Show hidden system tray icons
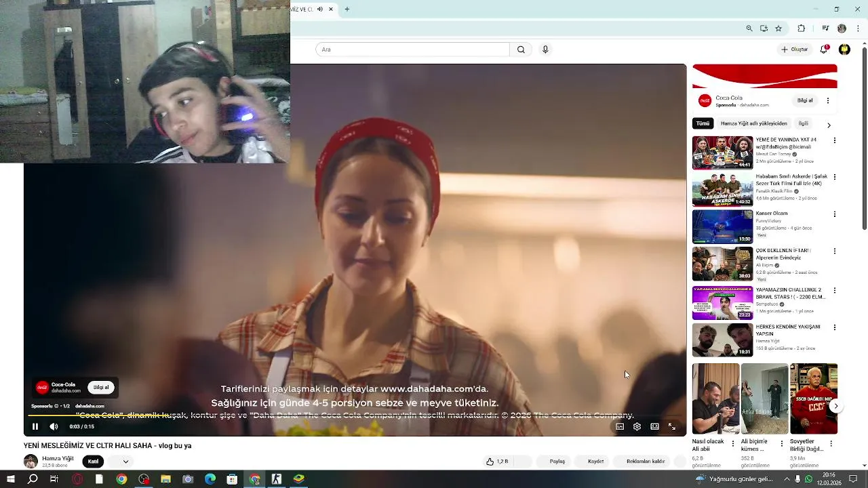868x488 pixels. pos(787,479)
